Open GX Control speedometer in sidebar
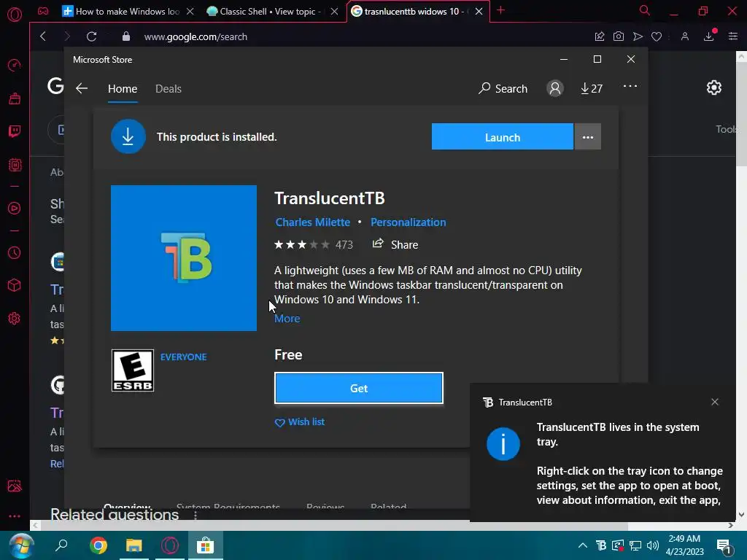 15,65
